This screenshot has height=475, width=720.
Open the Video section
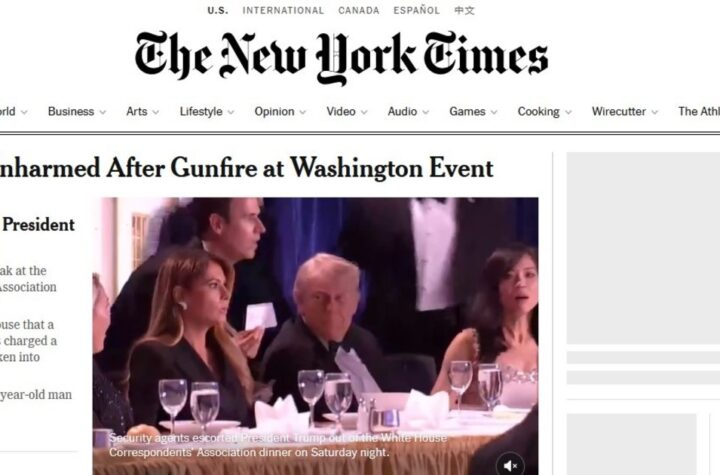341,112
